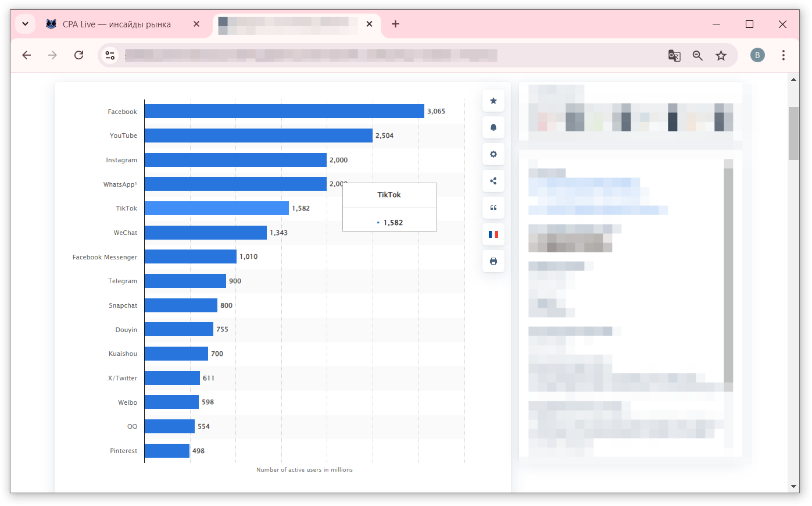Viewport: 812px width, 506px height.
Task: Click the 'Facebook Messenger' axis label
Action: pos(105,257)
